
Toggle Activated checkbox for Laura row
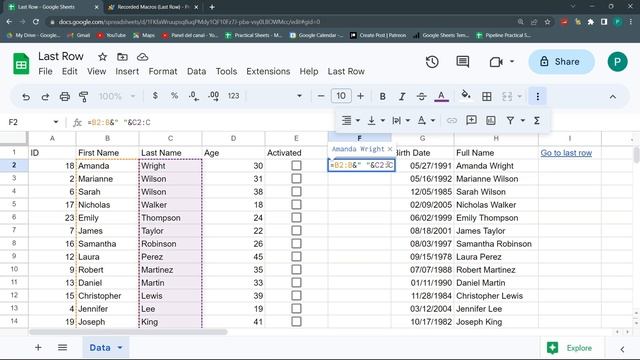pyautogui.click(x=296, y=257)
